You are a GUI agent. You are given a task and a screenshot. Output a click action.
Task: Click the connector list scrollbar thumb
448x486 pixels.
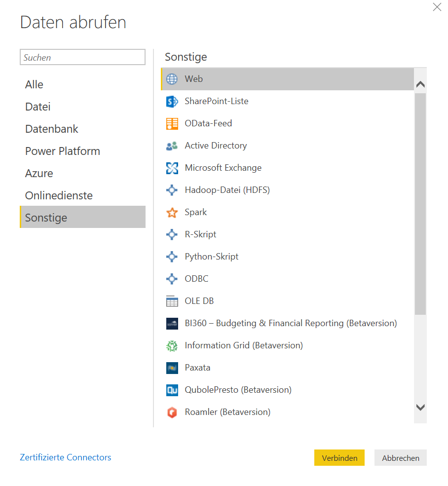[420, 204]
